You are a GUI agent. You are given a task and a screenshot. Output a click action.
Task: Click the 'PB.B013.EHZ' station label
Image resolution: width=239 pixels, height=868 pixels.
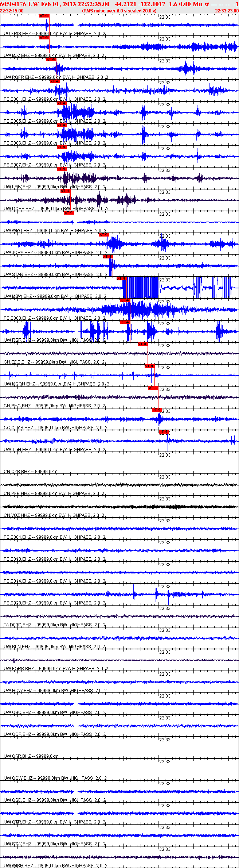(17, 559)
